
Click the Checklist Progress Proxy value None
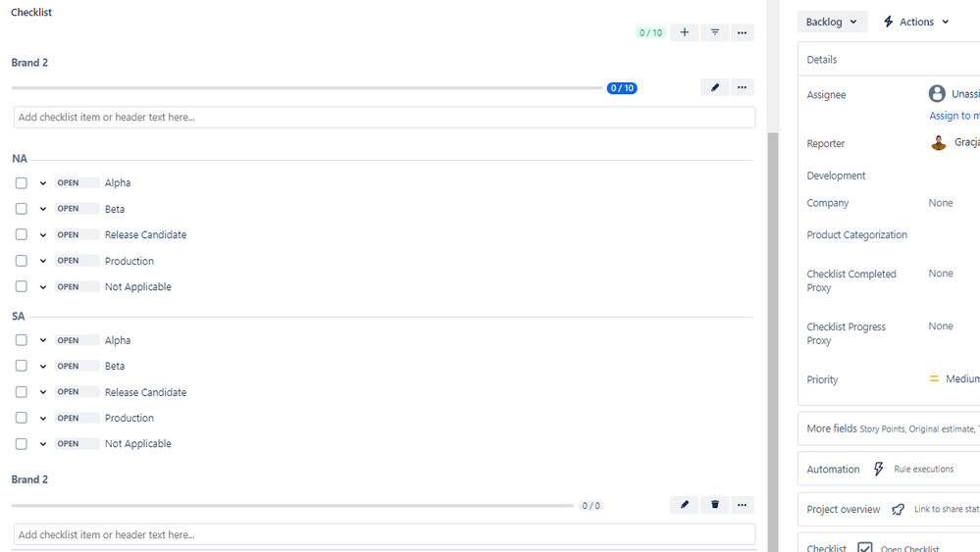pos(941,326)
